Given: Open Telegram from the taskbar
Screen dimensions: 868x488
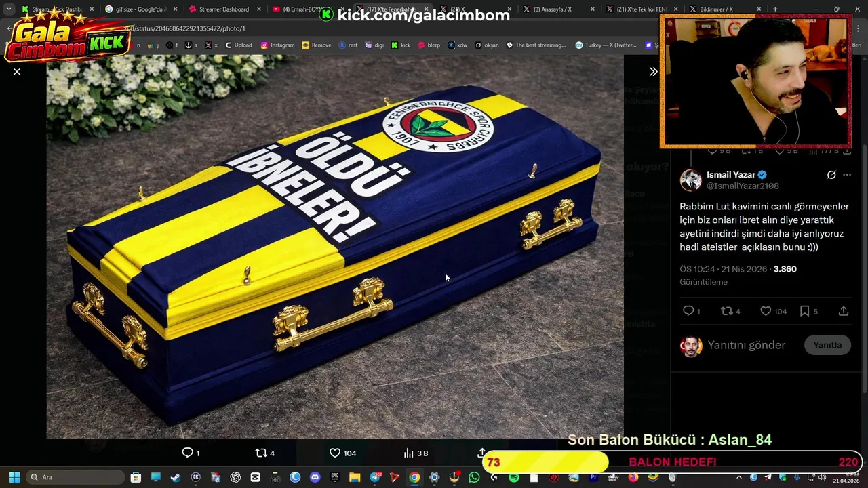Looking at the screenshot, I should click(x=375, y=477).
